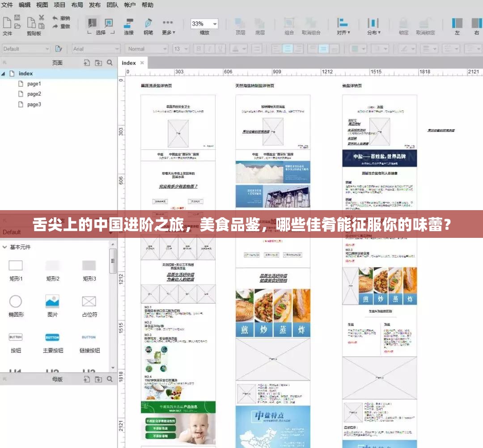Open the 33% zoom dropdown
The width and height of the screenshot is (483, 448).
click(x=204, y=24)
